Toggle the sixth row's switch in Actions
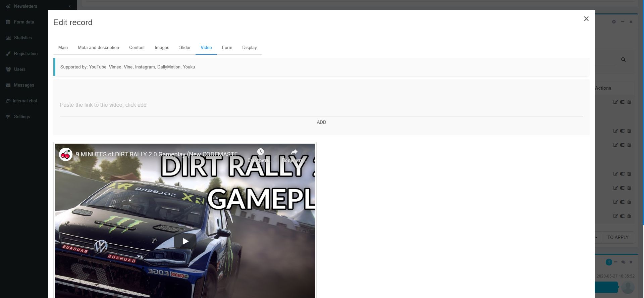The width and height of the screenshot is (644, 298). click(x=623, y=202)
